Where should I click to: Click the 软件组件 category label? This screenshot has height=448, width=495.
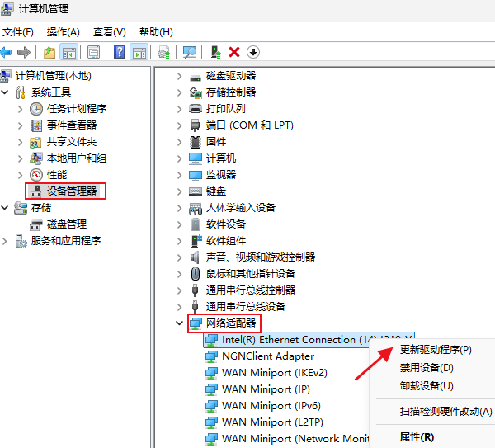click(x=226, y=241)
